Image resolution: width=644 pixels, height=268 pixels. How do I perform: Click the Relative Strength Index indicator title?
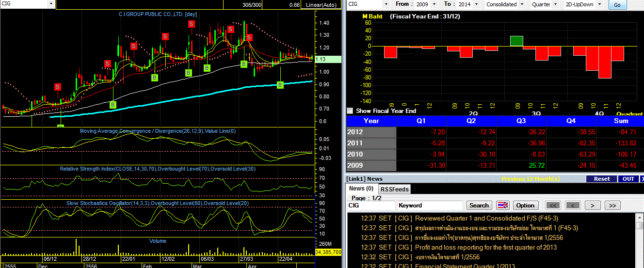158,169
